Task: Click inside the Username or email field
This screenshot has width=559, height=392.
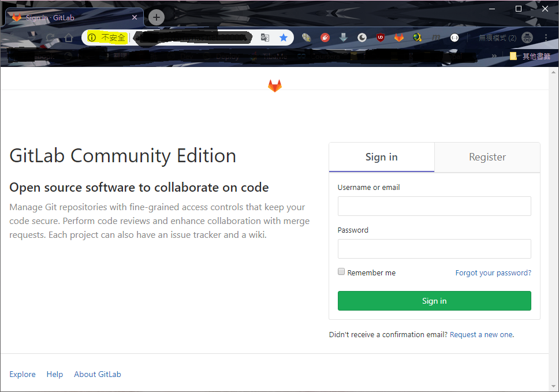Action: pos(434,206)
